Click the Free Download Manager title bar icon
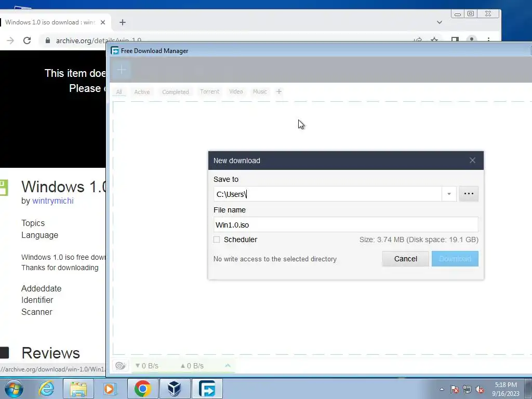Screen dimensions: 532x399 point(115,50)
